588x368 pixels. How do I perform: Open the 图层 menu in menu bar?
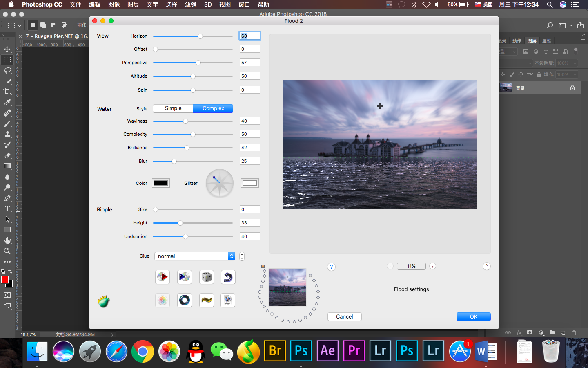[133, 4]
